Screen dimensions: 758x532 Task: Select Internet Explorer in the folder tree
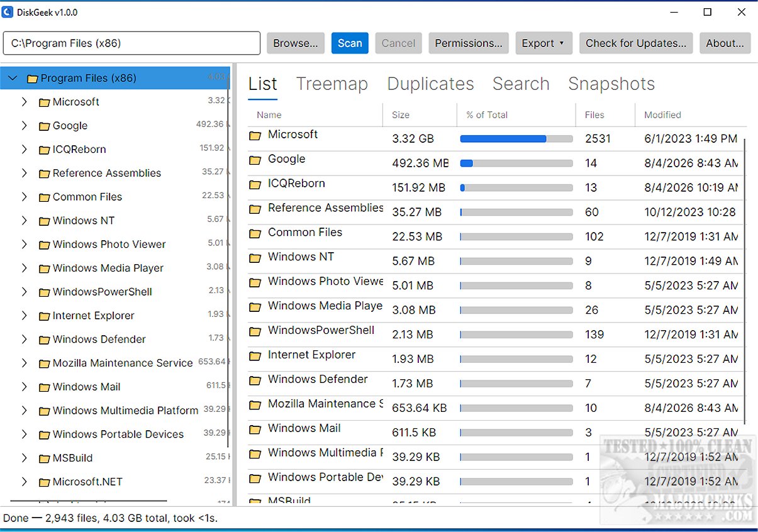click(94, 316)
